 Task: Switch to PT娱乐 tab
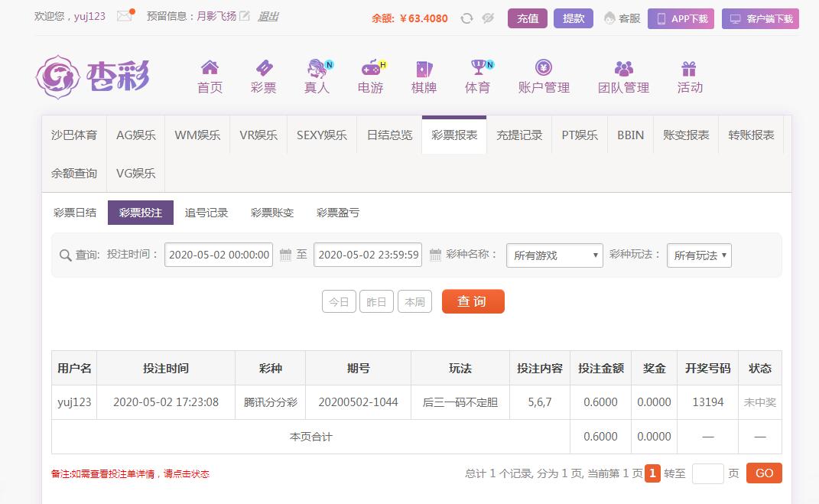(580, 135)
